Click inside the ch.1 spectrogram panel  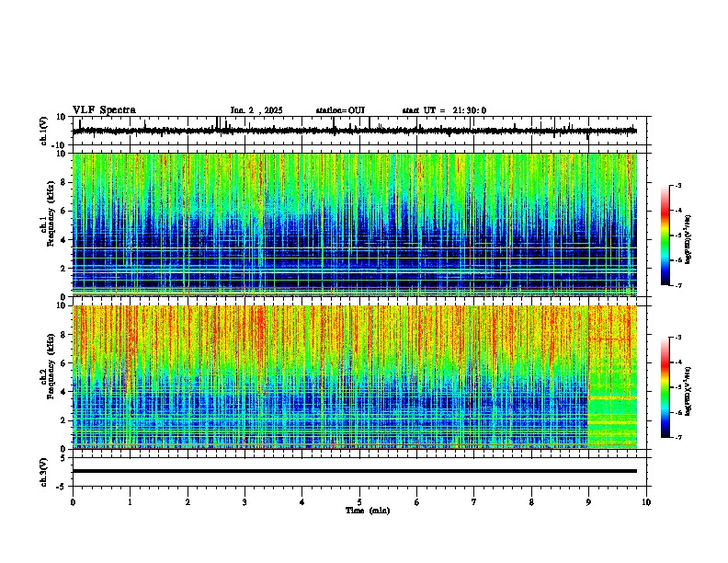pyautogui.click(x=355, y=224)
